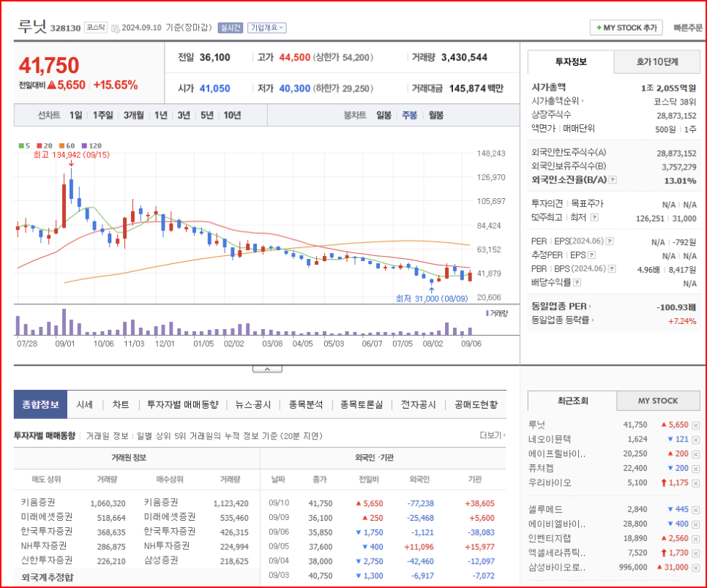Image resolution: width=707 pixels, height=588 pixels.
Task: Click the 실시간 real-time badge
Action: coord(231,28)
